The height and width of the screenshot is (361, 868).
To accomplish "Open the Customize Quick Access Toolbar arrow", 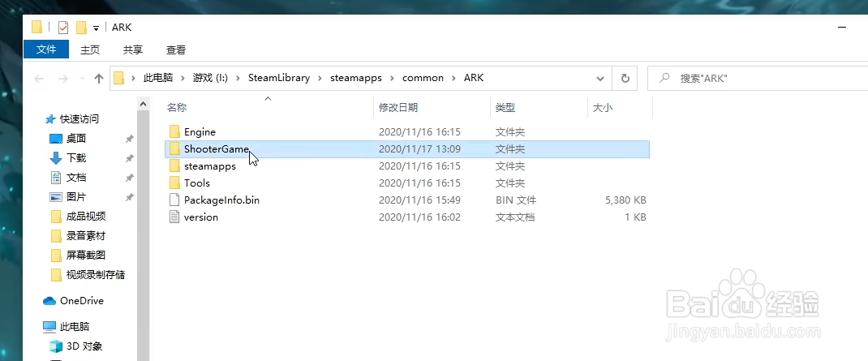I will click(96, 28).
